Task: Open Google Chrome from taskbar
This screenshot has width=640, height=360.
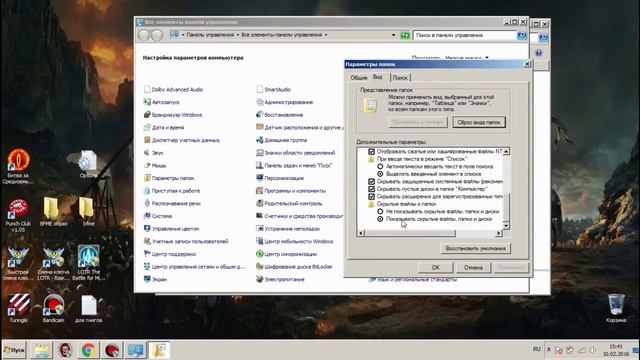Action: 89,350
